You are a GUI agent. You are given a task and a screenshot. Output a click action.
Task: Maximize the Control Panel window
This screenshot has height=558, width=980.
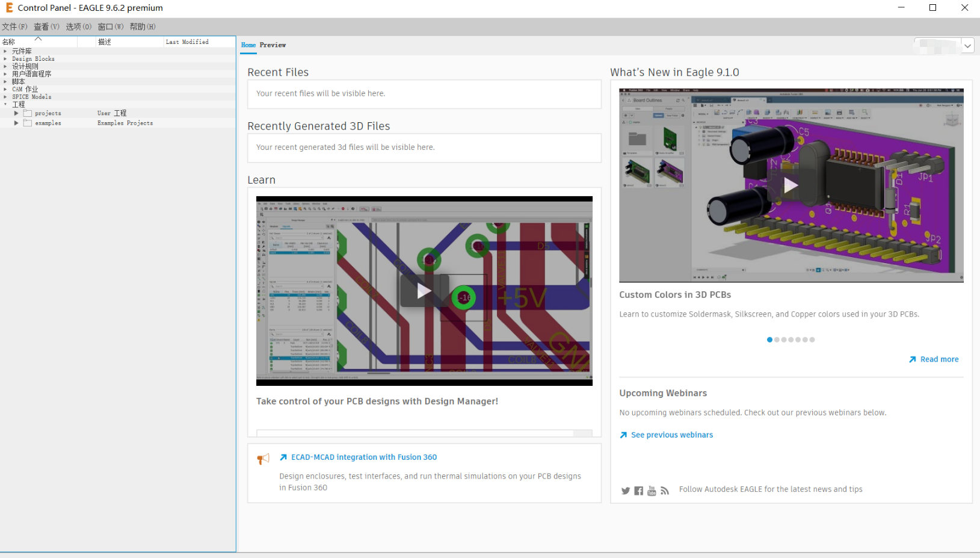933,8
